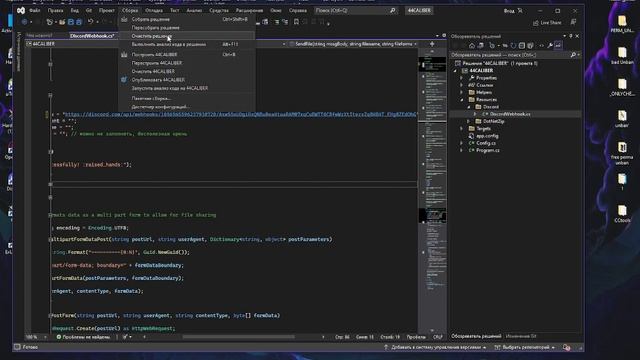Click the Undo toolbar icon

coord(91,22)
